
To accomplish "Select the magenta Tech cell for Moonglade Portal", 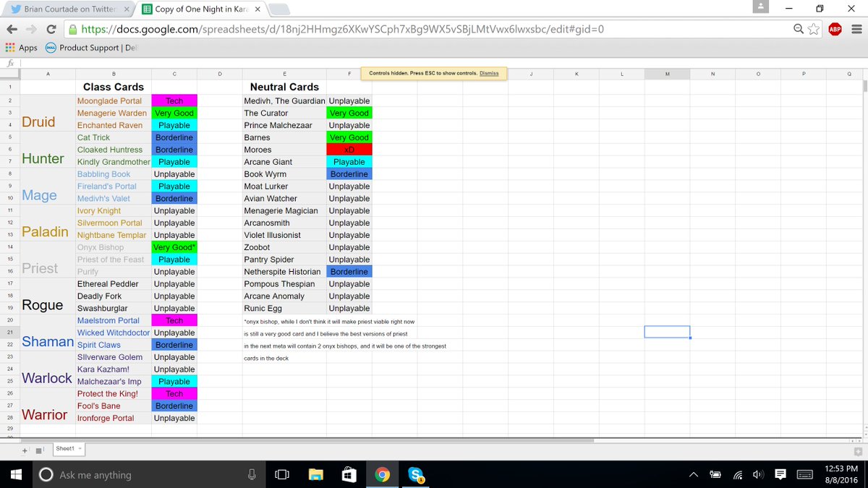I will point(174,101).
